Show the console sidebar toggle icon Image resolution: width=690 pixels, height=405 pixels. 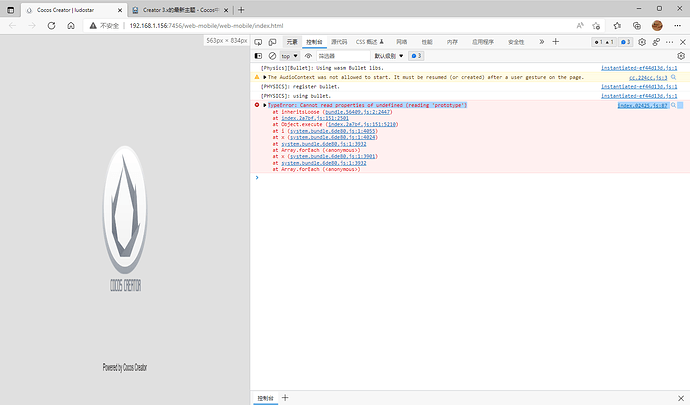pos(258,56)
